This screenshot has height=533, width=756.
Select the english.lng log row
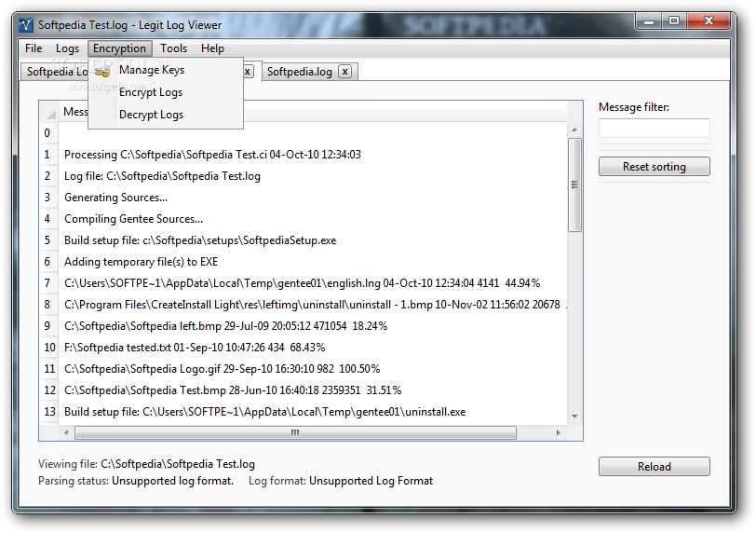coord(313,283)
